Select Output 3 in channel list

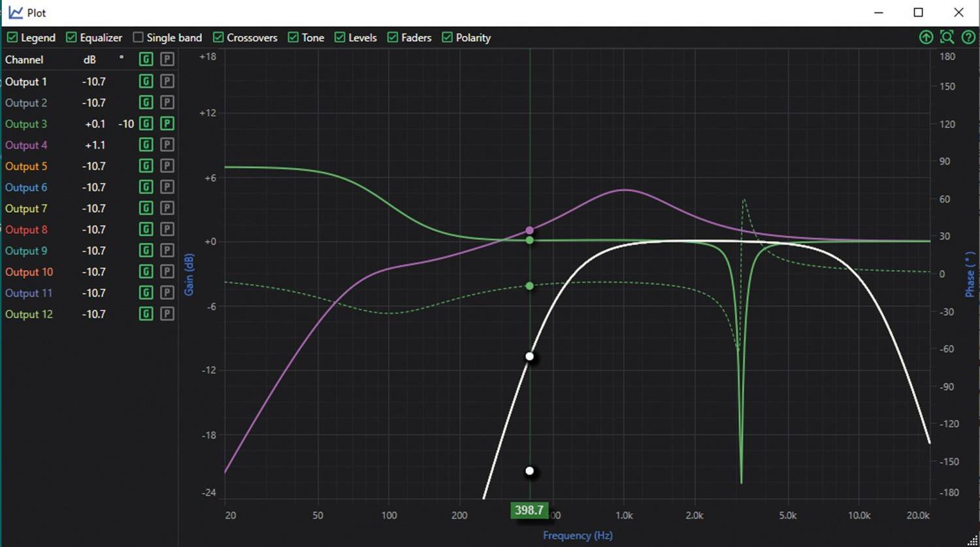coord(26,124)
